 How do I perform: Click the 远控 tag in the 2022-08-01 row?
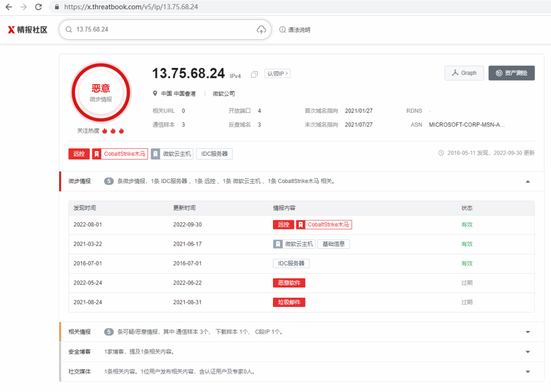284,224
